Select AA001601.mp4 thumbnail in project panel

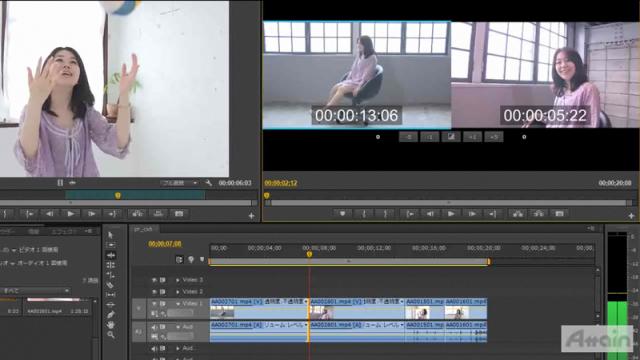53,300
